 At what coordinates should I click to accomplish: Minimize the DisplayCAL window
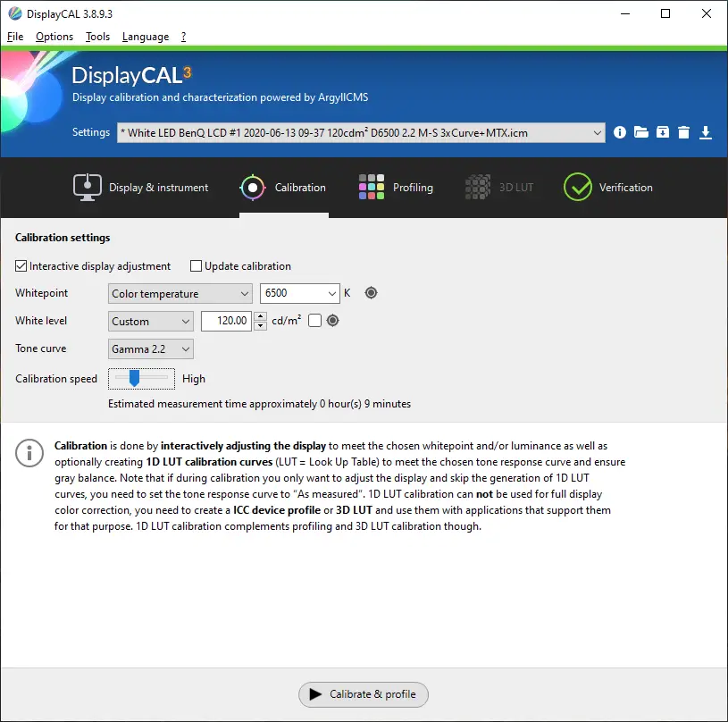pyautogui.click(x=625, y=14)
